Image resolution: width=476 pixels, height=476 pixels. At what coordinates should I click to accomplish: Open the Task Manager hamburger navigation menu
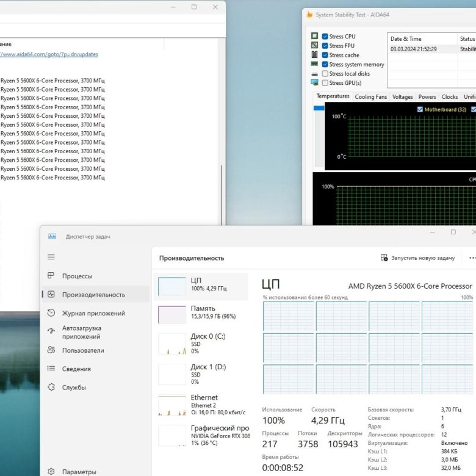click(51, 257)
